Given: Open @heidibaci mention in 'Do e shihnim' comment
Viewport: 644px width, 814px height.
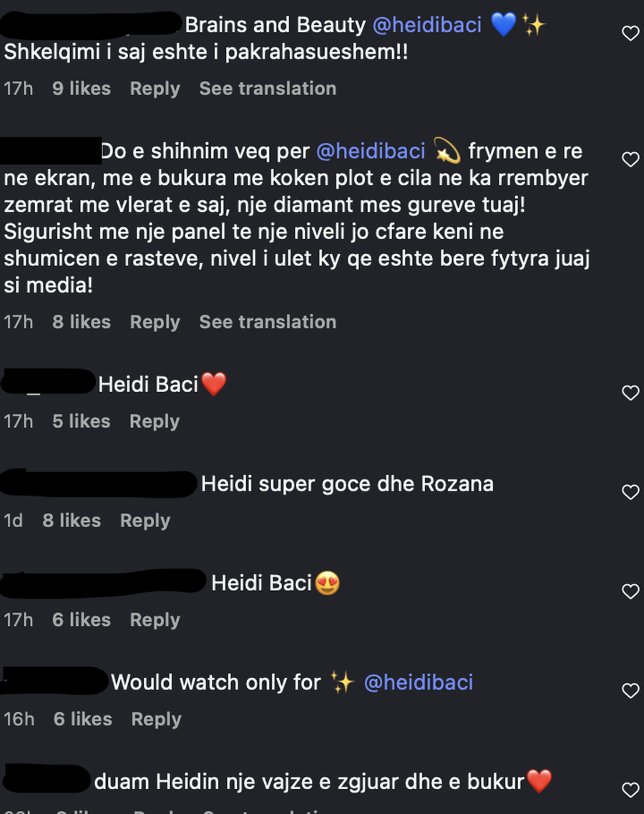Looking at the screenshot, I should click(371, 152).
